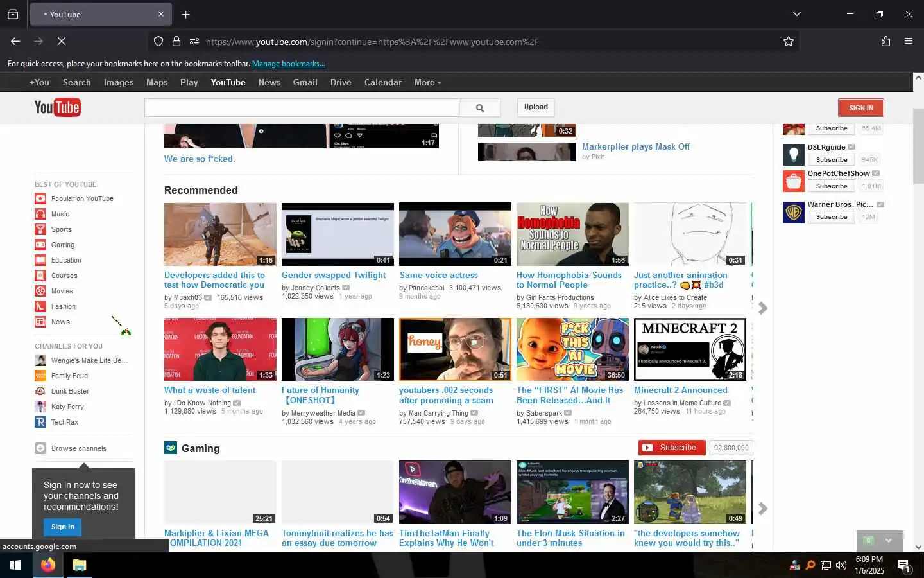
Task: Click the magnifier search button
Action: tap(480, 108)
